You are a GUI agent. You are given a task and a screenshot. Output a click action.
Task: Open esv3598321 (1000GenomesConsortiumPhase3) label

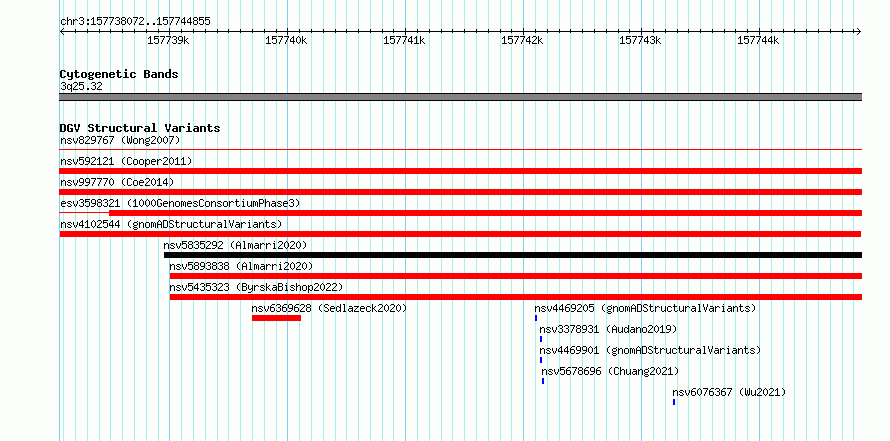(180, 203)
